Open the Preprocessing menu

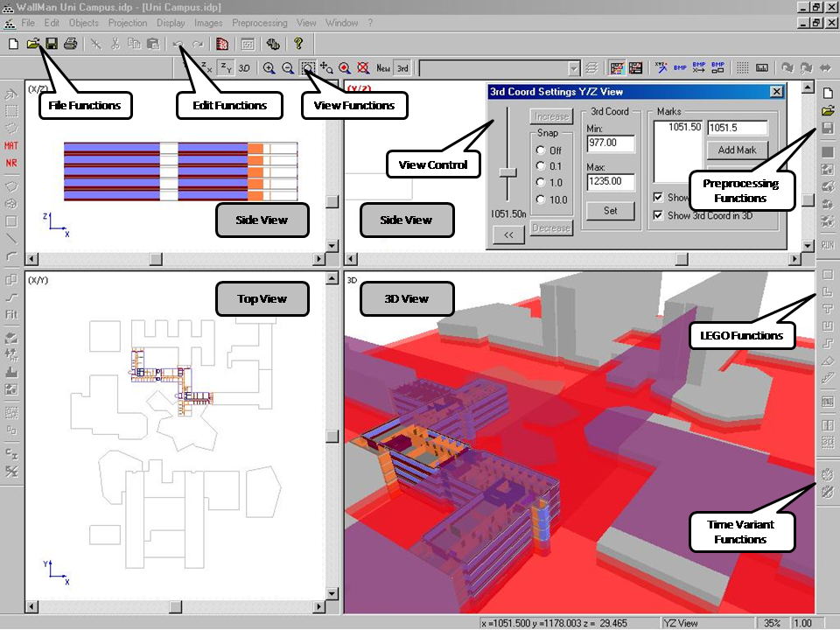point(260,23)
